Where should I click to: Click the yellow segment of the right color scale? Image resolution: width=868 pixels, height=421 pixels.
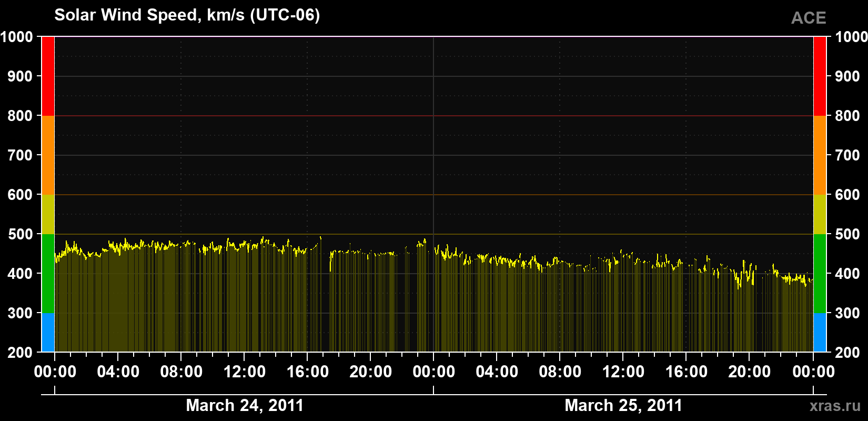pos(820,214)
